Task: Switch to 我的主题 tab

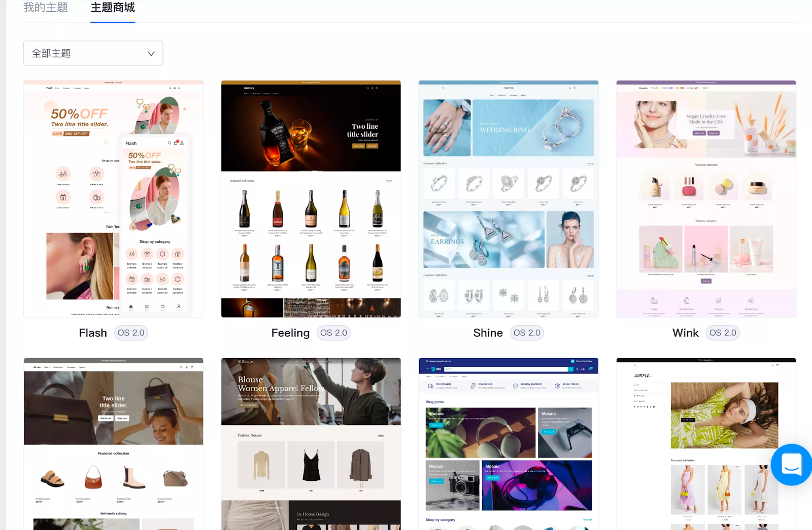Action: coord(46,8)
